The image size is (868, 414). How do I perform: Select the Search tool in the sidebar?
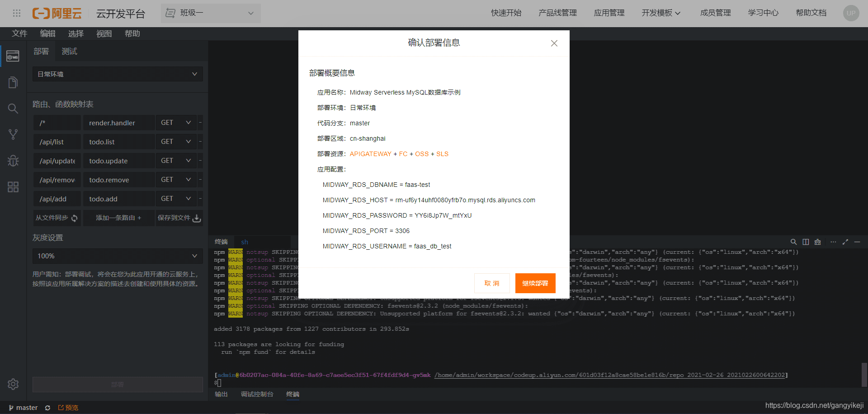coord(13,109)
